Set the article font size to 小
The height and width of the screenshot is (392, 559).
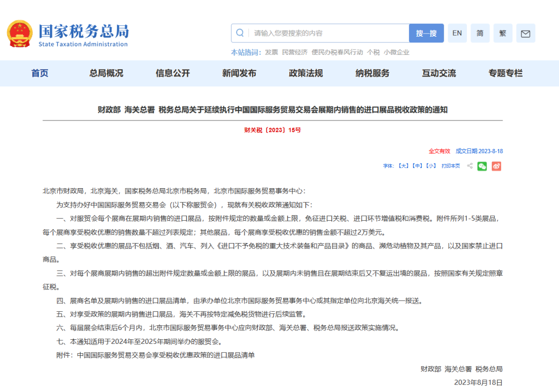click(431, 166)
